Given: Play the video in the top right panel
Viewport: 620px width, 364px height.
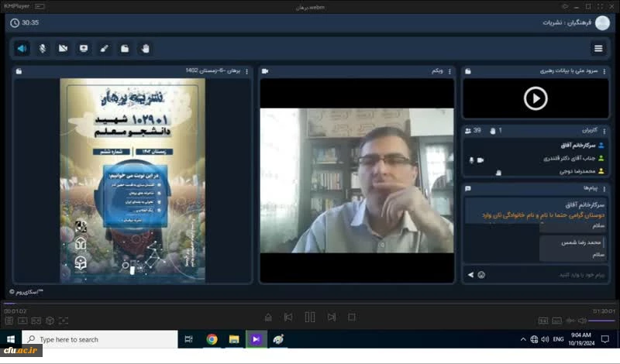Looking at the screenshot, I should (x=535, y=98).
